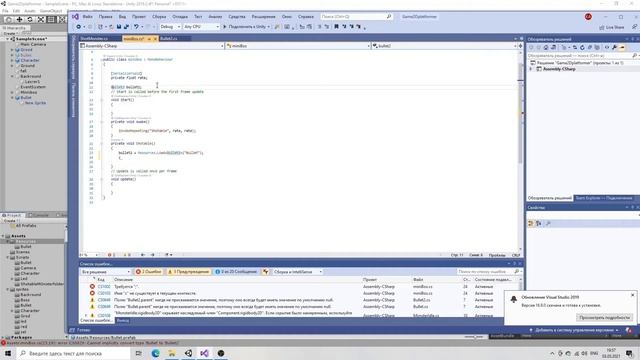
Task: Click the Undo icon in Visual Studio toolbar
Action: pos(136,27)
